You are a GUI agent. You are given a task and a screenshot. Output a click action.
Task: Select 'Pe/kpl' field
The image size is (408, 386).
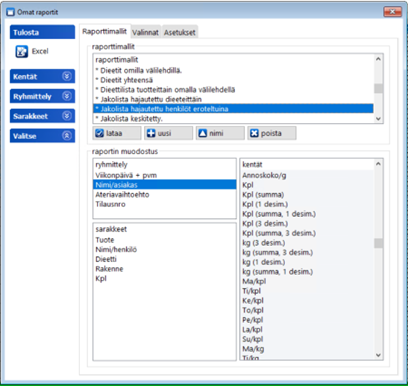pyautogui.click(x=307, y=320)
